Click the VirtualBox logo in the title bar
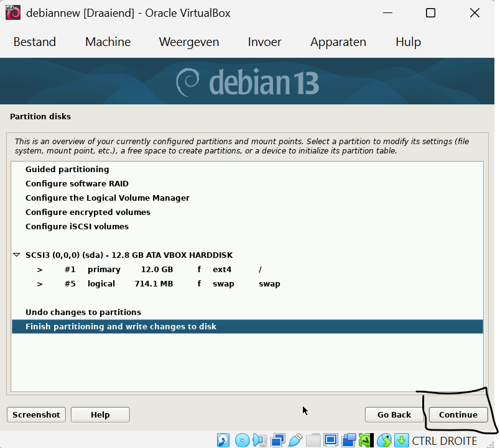500x448 pixels. click(x=13, y=13)
